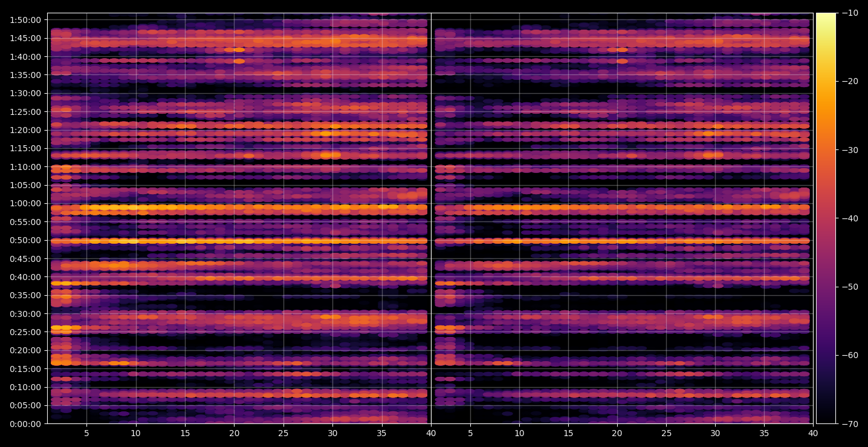Viewport: 868px width, 447px height.
Task: Select the 1:20:00 tick label
Action: click(25, 130)
